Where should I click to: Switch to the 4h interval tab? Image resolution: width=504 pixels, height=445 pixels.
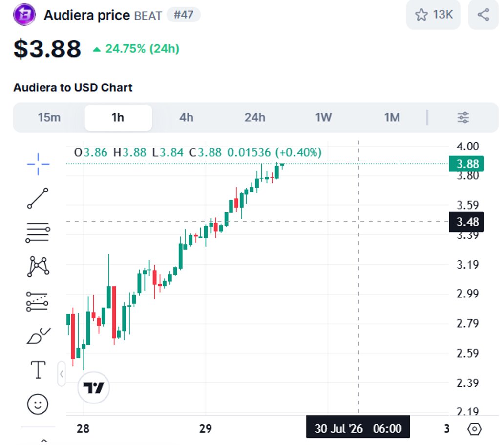click(187, 117)
